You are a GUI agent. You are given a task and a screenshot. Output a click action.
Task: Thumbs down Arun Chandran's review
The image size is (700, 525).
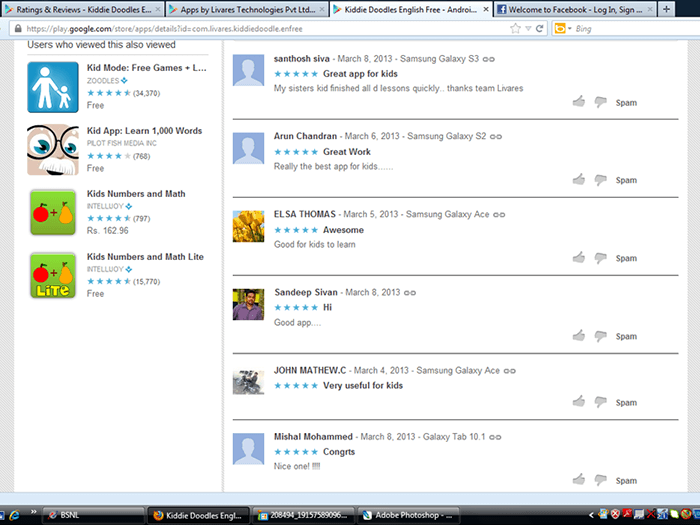(600, 180)
